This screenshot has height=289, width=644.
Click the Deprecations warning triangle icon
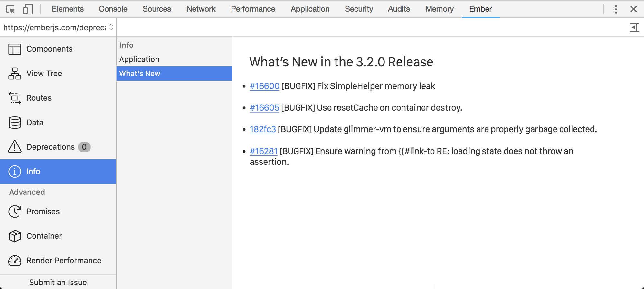[x=15, y=147]
